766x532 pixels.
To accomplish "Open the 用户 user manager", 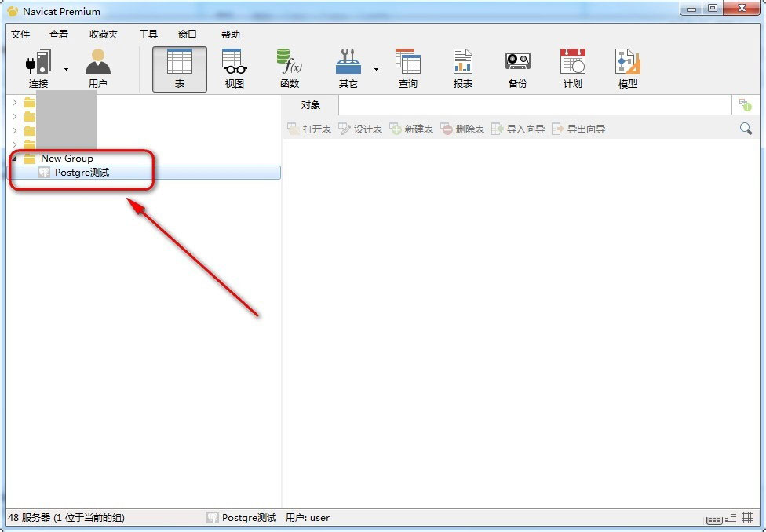I will tap(97, 69).
